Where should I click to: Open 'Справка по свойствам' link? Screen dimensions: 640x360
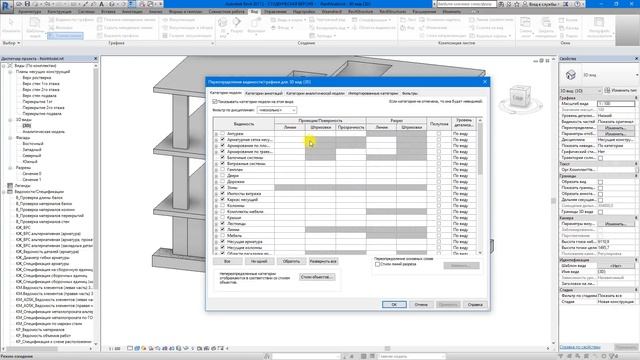click(580, 347)
